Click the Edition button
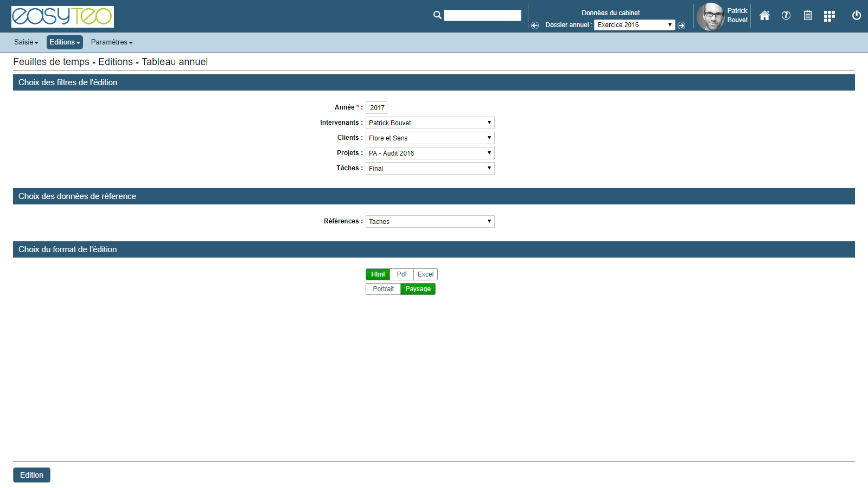The image size is (868, 488). point(31,475)
